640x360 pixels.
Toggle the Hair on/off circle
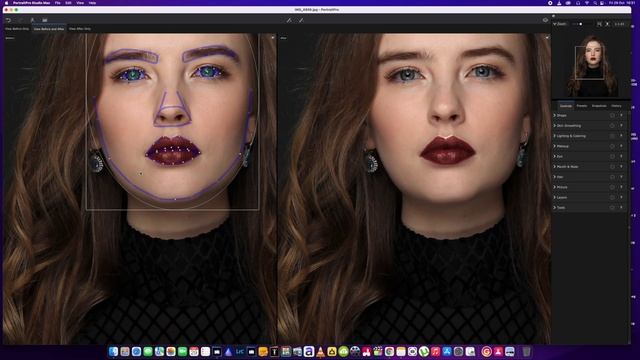coord(612,177)
